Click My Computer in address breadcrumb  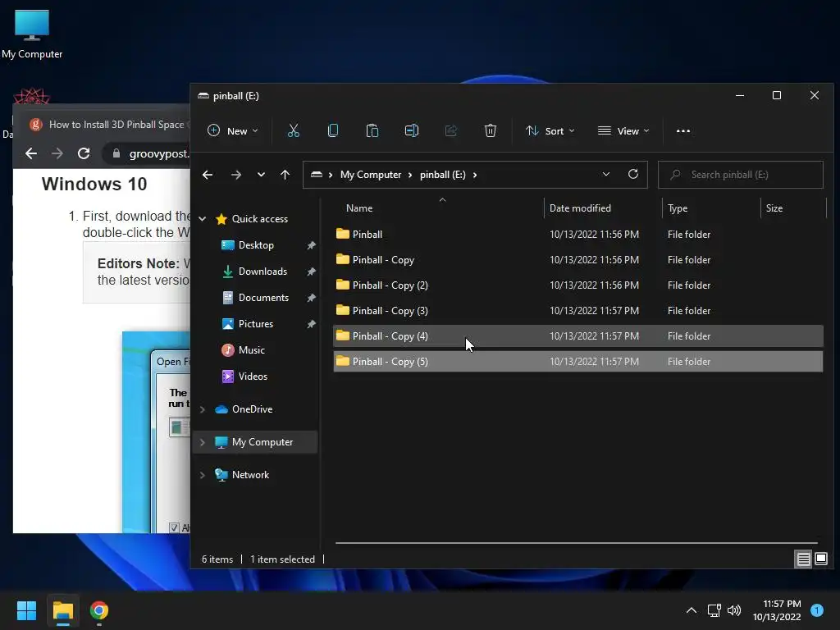pyautogui.click(x=371, y=175)
